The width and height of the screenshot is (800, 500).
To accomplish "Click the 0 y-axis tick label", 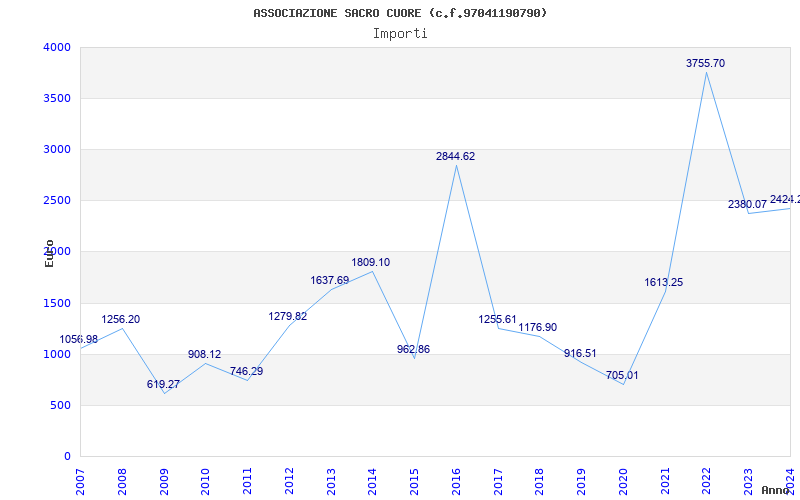I will (x=67, y=457).
